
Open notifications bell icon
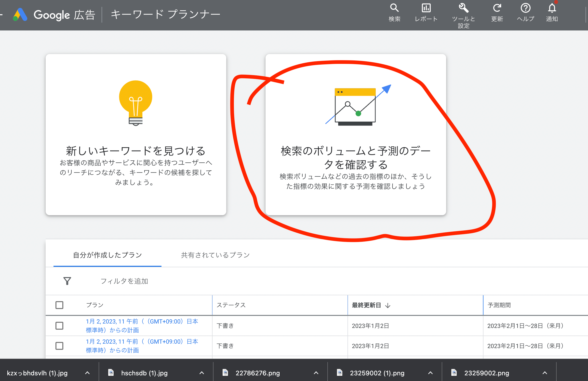pyautogui.click(x=552, y=8)
